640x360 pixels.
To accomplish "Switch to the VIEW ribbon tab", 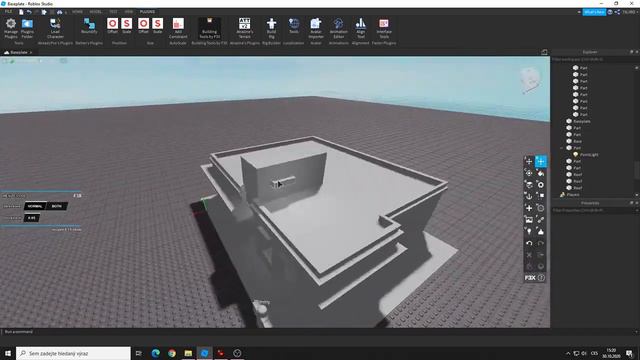I will point(129,12).
